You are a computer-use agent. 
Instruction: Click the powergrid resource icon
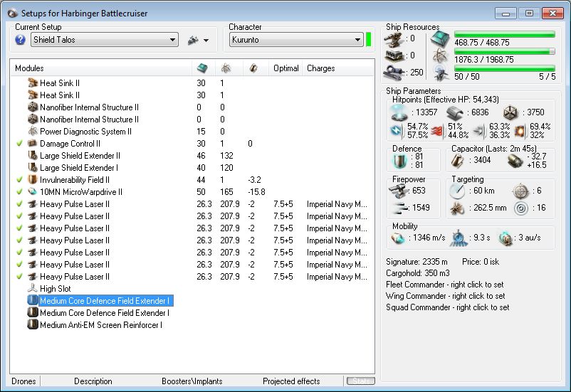440,56
